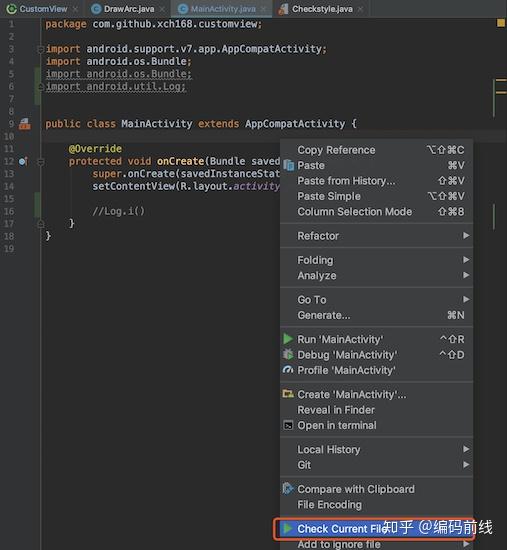Collapse the onCreate method fold marker
This screenshot has height=550, width=507.
(41, 162)
